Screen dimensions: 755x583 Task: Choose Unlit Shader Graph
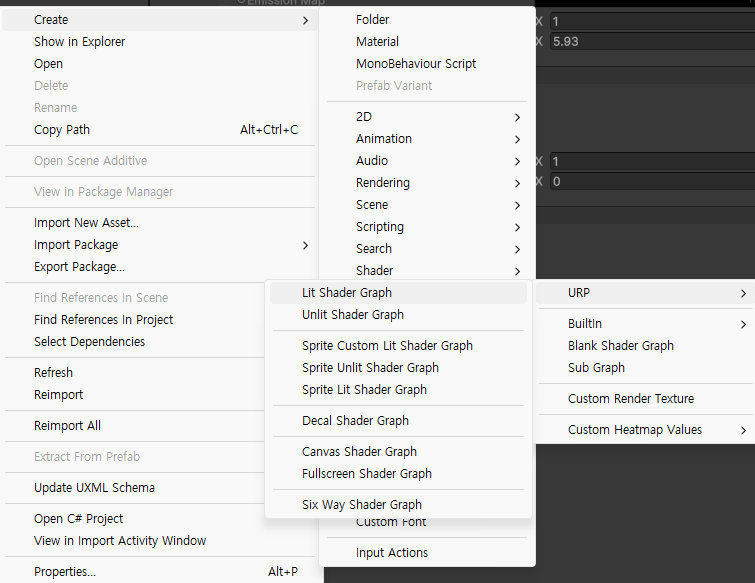click(353, 315)
